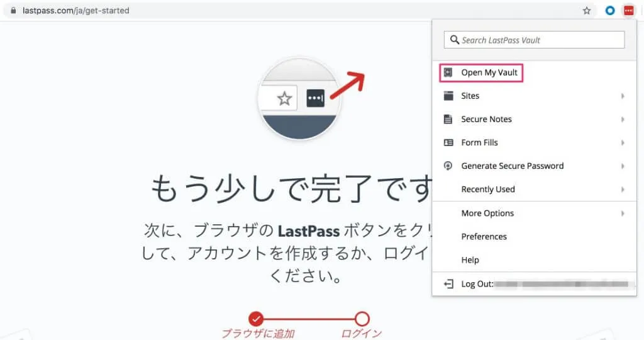Expand the Sites submenu arrow
644x340 pixels.
coord(623,96)
